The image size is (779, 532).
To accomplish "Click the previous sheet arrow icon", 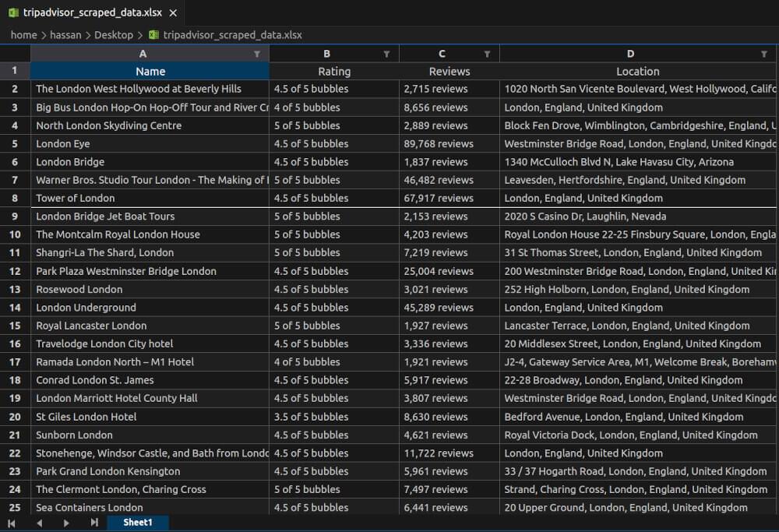I will click(40, 523).
